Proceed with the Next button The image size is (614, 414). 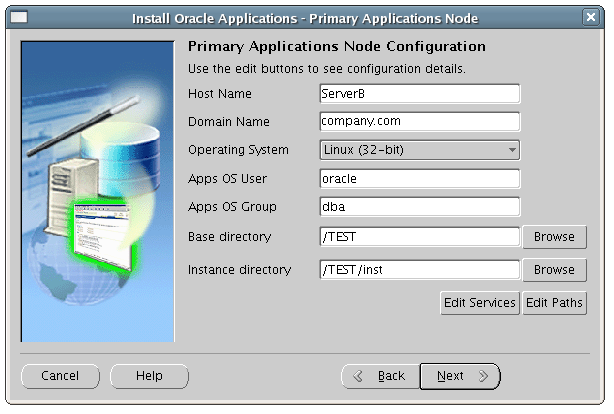pos(460,376)
